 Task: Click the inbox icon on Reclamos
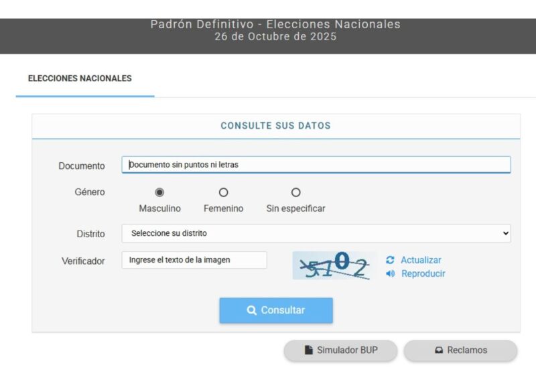point(439,350)
